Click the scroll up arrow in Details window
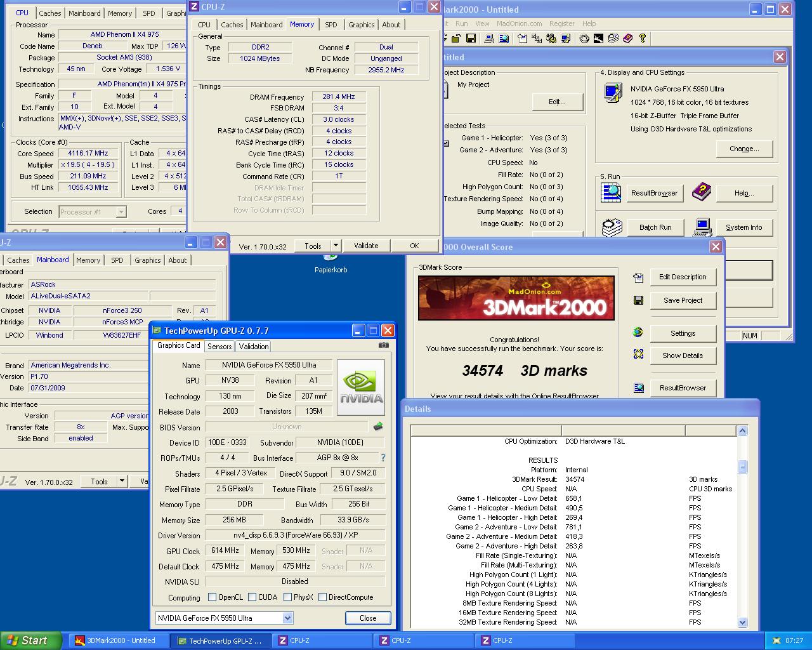 pos(742,431)
